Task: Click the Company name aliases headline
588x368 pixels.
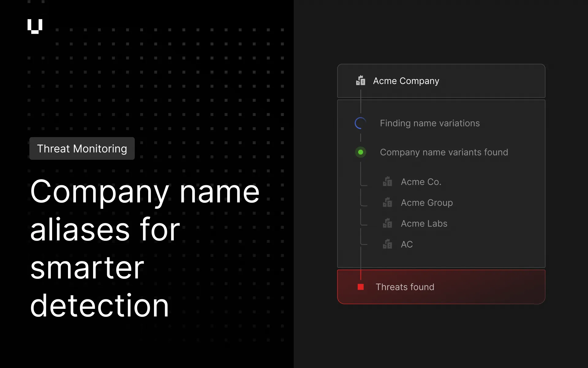Action: pos(145,248)
